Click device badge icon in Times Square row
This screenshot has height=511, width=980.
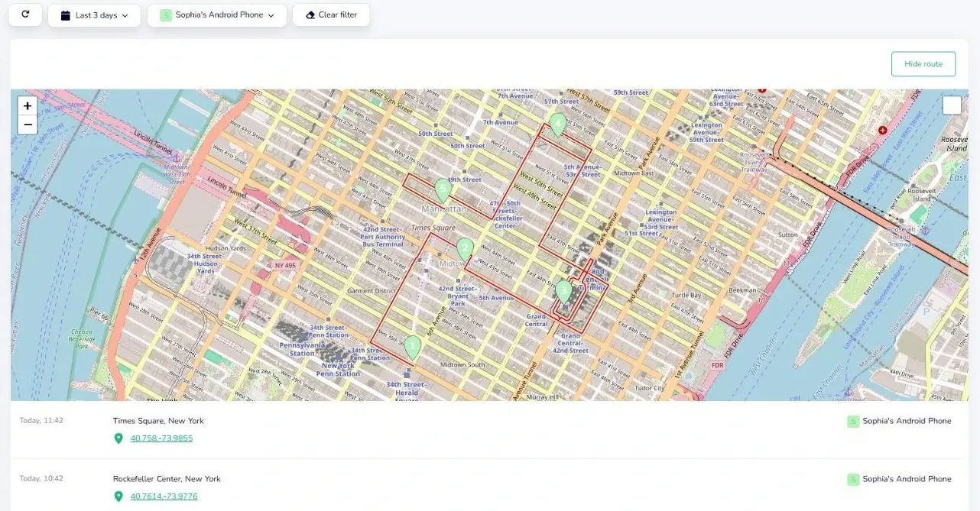(x=853, y=421)
